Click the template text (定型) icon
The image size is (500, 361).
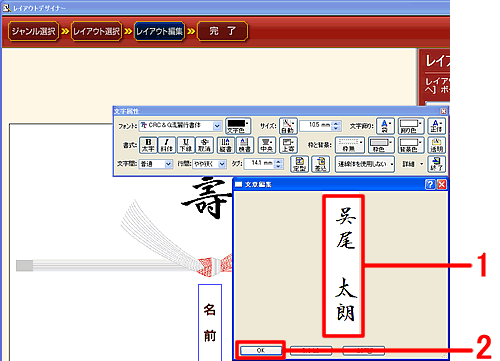tap(299, 164)
